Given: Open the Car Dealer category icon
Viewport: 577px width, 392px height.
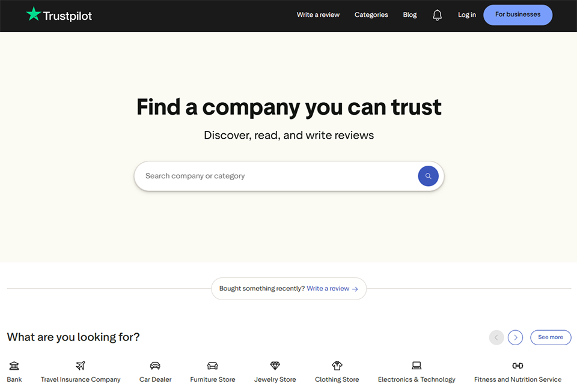Looking at the screenshot, I should pos(155,366).
